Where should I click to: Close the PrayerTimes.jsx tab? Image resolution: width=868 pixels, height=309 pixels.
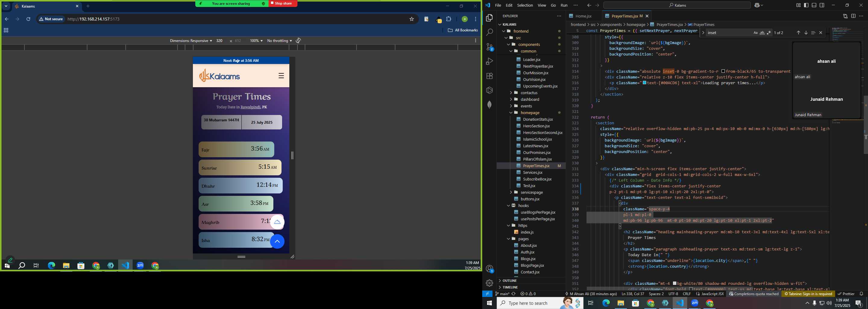tap(647, 16)
